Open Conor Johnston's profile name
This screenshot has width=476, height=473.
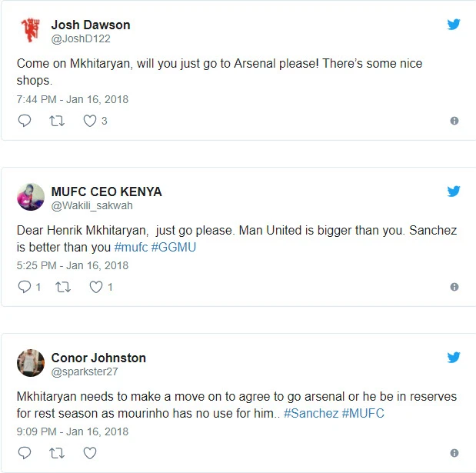98,358
